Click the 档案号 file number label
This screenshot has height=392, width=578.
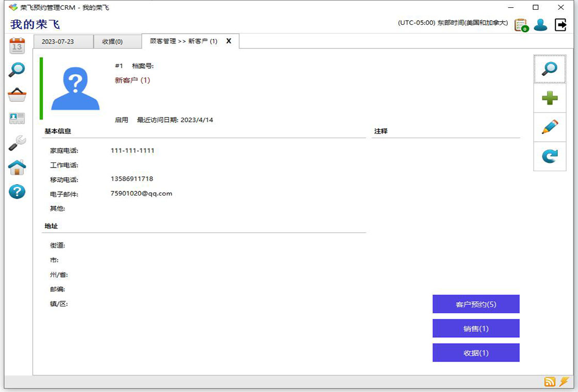click(142, 66)
